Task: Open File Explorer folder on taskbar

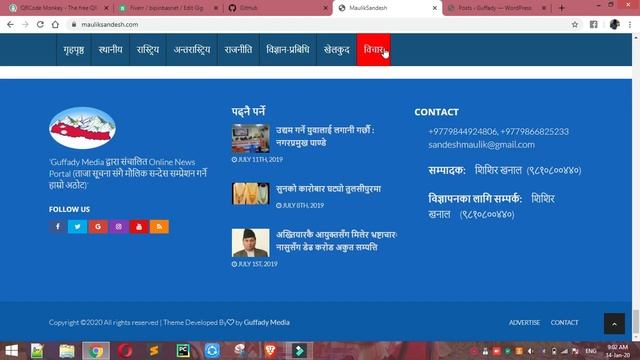Action: click(x=67, y=351)
